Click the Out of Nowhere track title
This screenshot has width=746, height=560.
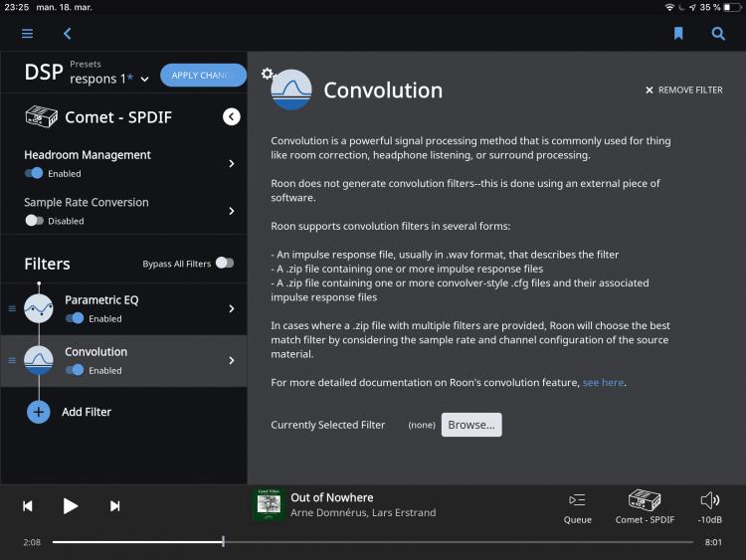pyautogui.click(x=331, y=497)
